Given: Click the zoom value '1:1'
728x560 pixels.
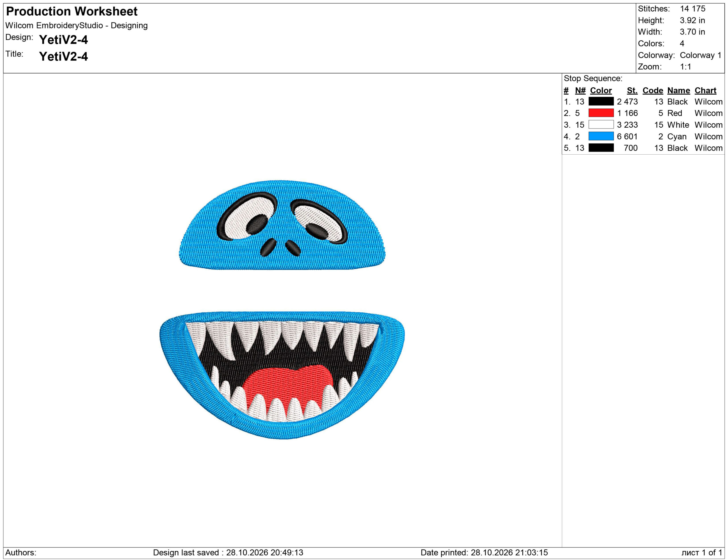Looking at the screenshot, I should (x=685, y=67).
